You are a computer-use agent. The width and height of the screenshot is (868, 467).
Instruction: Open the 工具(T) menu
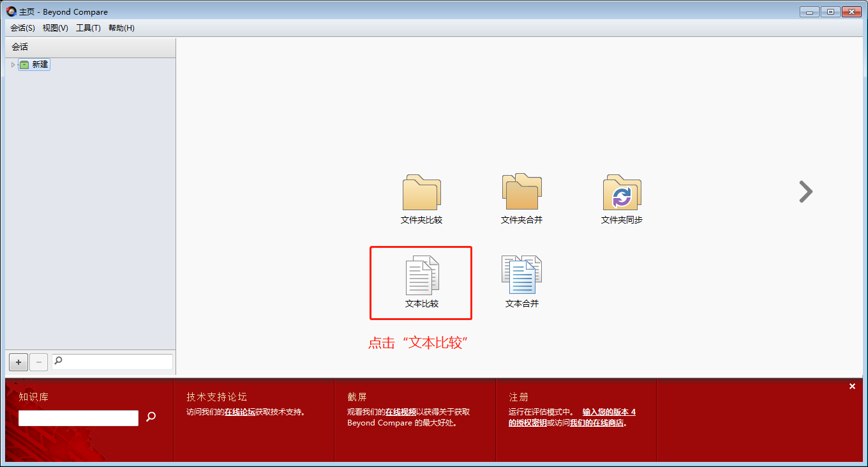click(88, 28)
